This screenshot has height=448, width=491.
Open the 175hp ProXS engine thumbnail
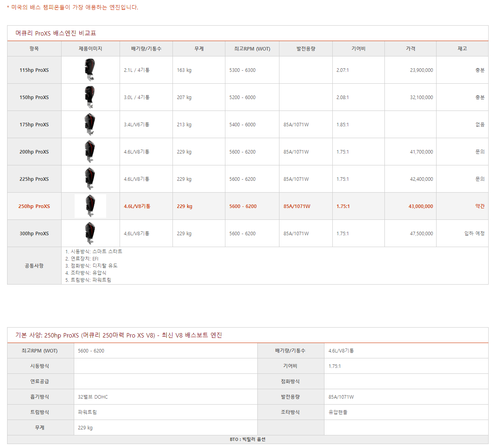tap(90, 124)
